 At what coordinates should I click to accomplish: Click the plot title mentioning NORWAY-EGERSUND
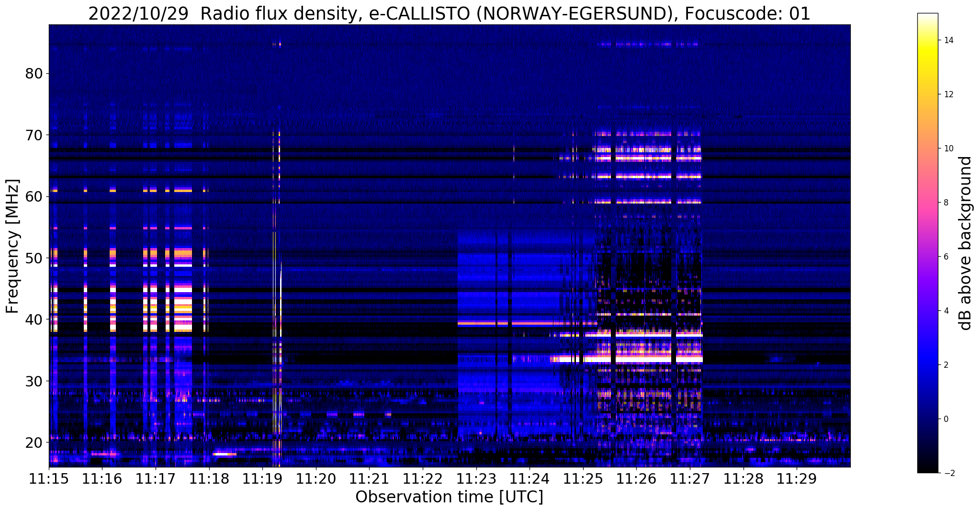click(449, 13)
